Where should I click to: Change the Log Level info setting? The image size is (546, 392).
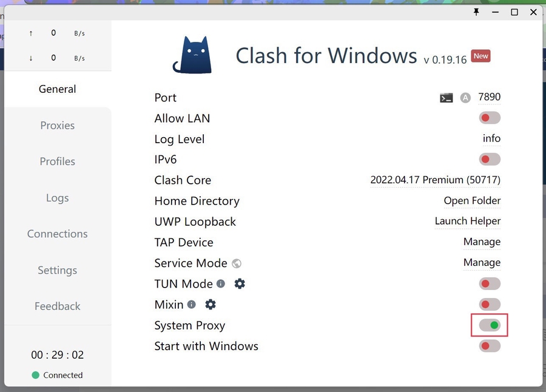491,138
